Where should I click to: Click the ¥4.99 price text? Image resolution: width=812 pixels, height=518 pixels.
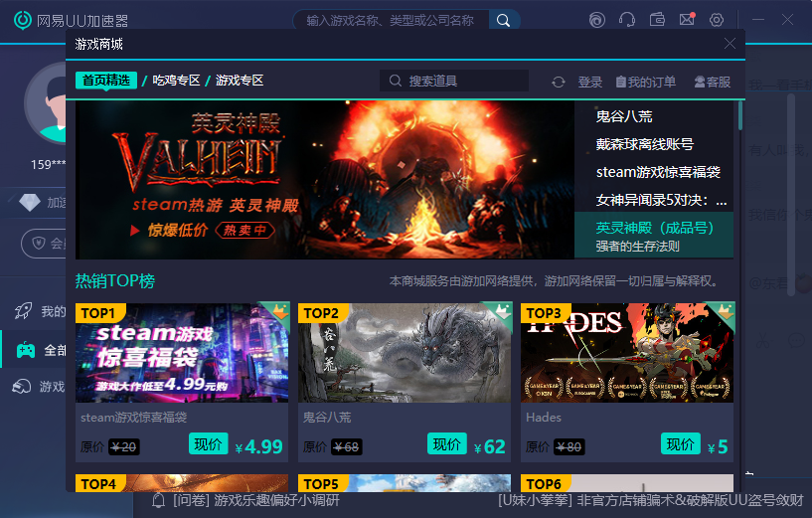259,446
